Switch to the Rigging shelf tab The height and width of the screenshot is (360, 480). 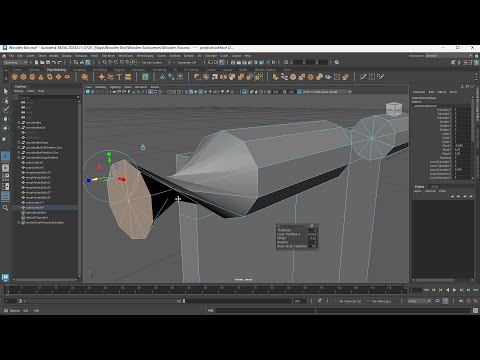pyautogui.click(x=119, y=70)
